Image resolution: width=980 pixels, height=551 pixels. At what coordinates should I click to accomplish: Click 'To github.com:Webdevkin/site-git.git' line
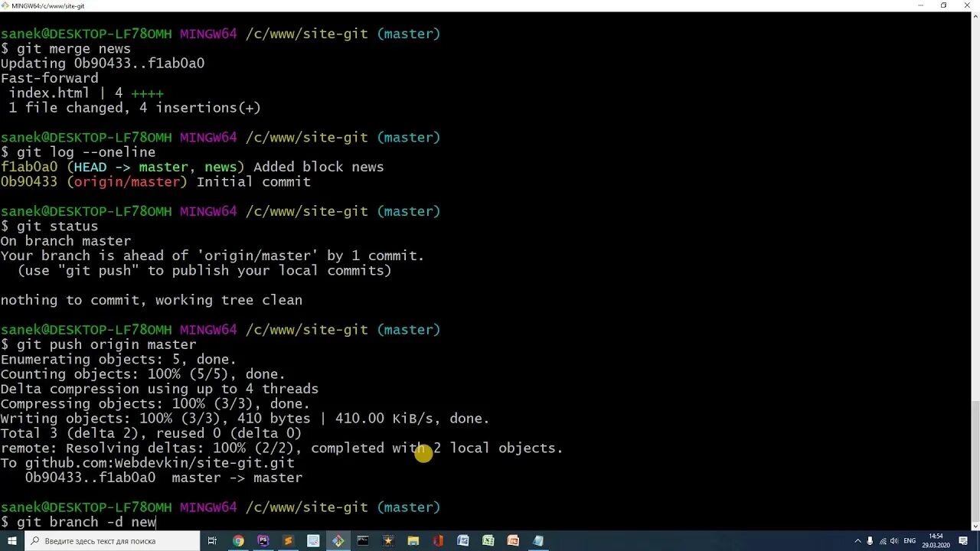coord(148,463)
